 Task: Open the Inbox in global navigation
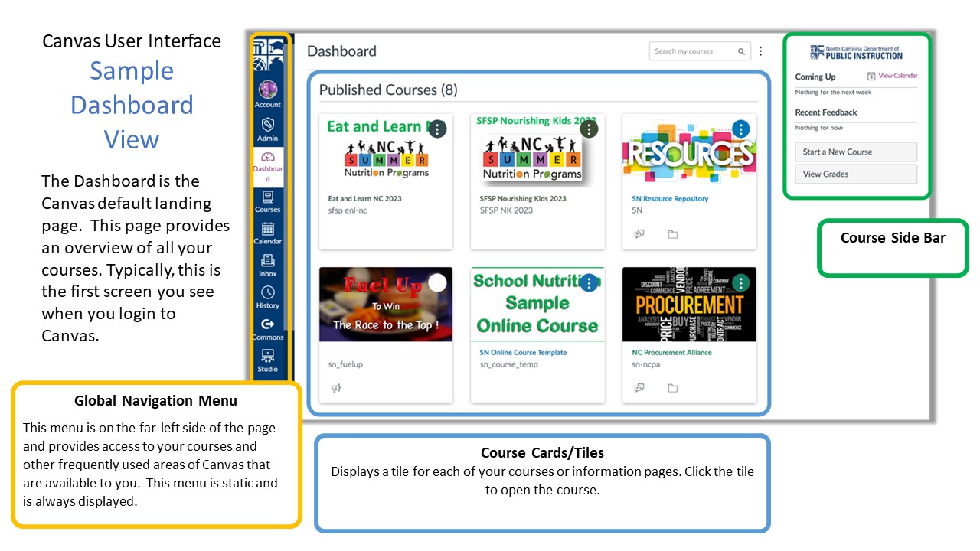coord(268,265)
